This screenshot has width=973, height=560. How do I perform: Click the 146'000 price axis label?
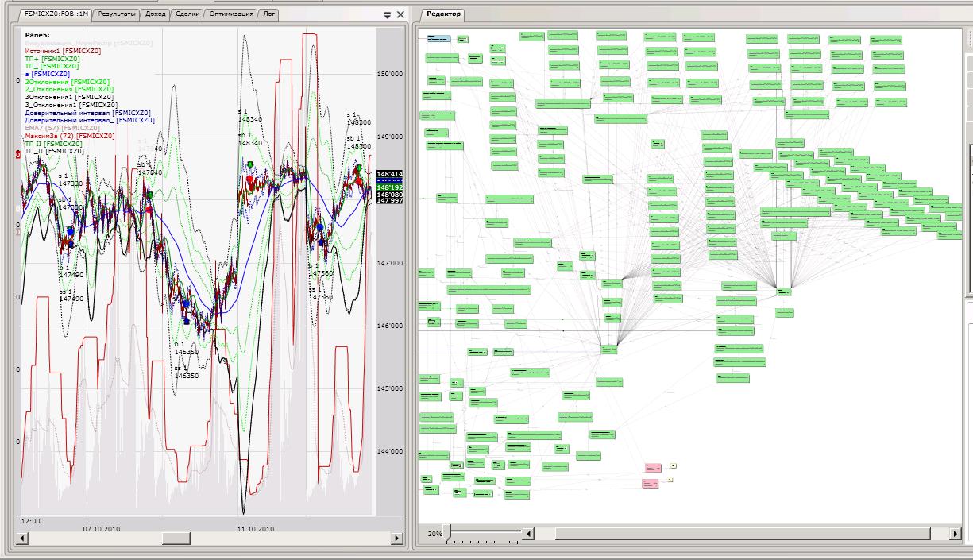(390, 326)
